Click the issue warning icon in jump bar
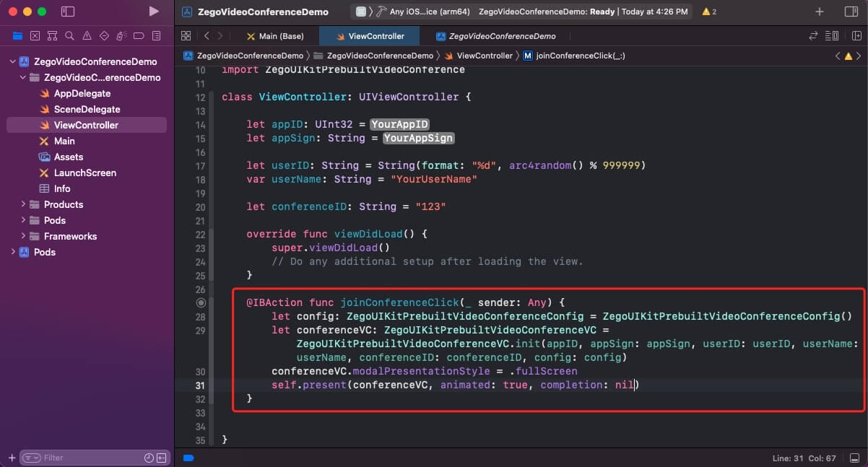The width and height of the screenshot is (868, 467). pyautogui.click(x=849, y=56)
